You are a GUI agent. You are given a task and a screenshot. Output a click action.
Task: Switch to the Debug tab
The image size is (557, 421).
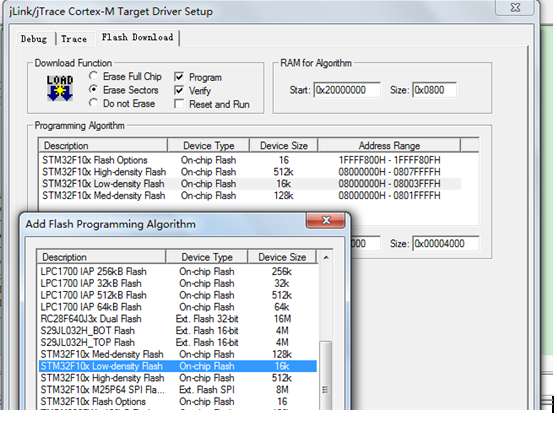coord(34,39)
